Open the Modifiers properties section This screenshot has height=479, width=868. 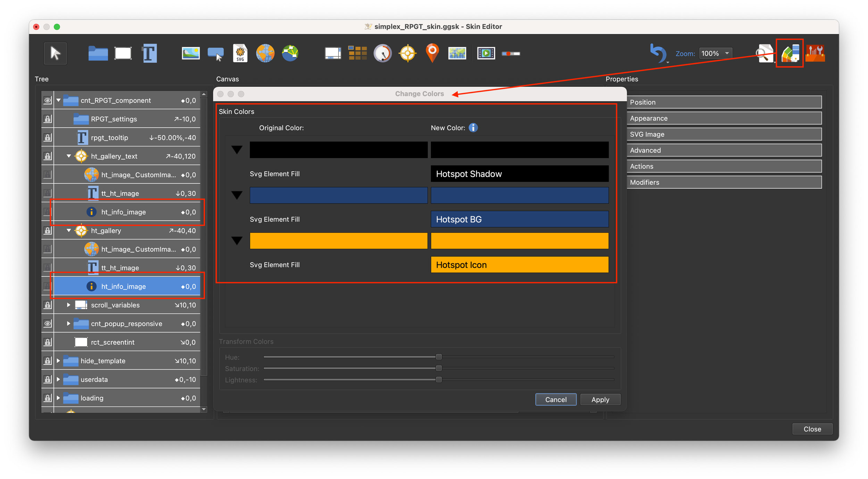coord(724,182)
